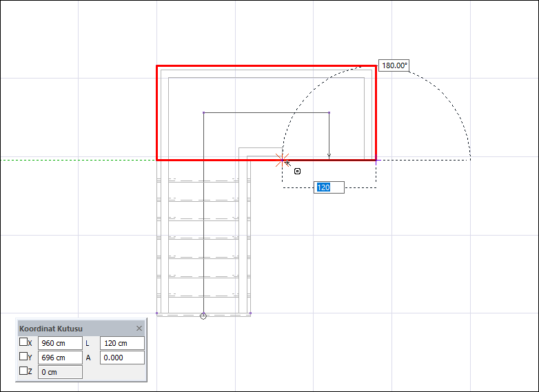
Task: Tick the Y coordinate lock checkbox
Action: click(x=23, y=357)
